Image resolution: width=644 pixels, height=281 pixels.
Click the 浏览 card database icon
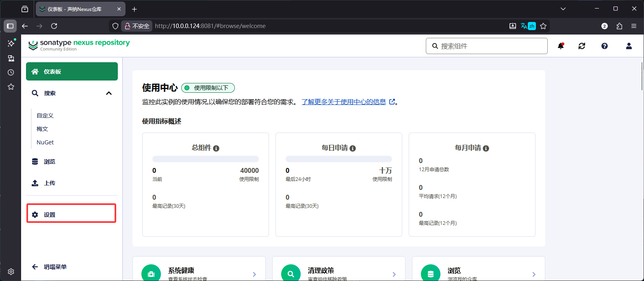[431, 274]
